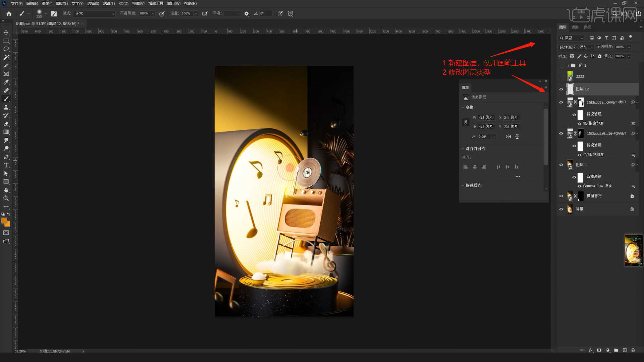Image resolution: width=644 pixels, height=362 pixels.
Task: Select the Gradient tool
Action: 6,132
